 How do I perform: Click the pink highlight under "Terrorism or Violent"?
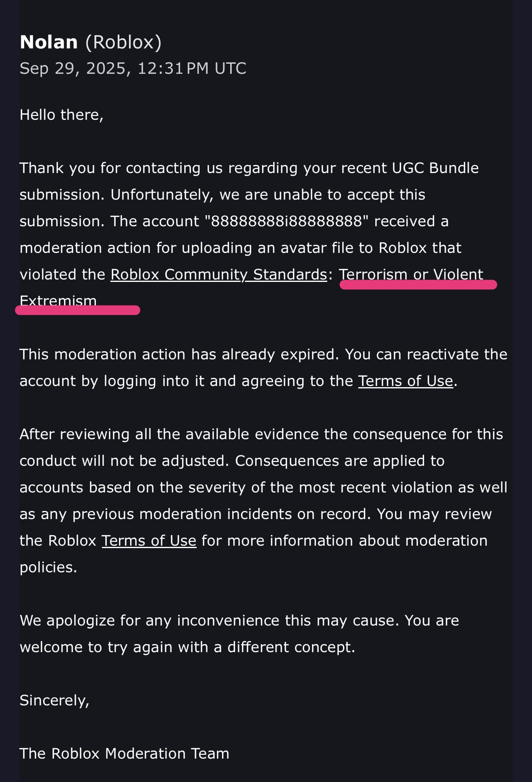point(418,285)
